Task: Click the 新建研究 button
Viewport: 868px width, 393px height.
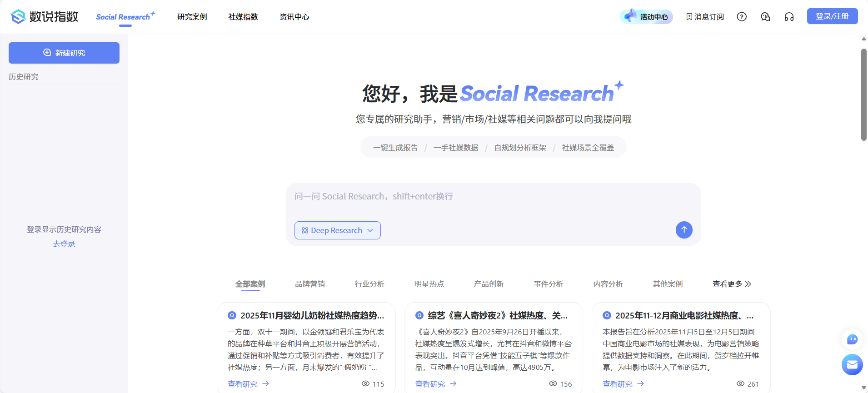Action: pyautogui.click(x=64, y=53)
